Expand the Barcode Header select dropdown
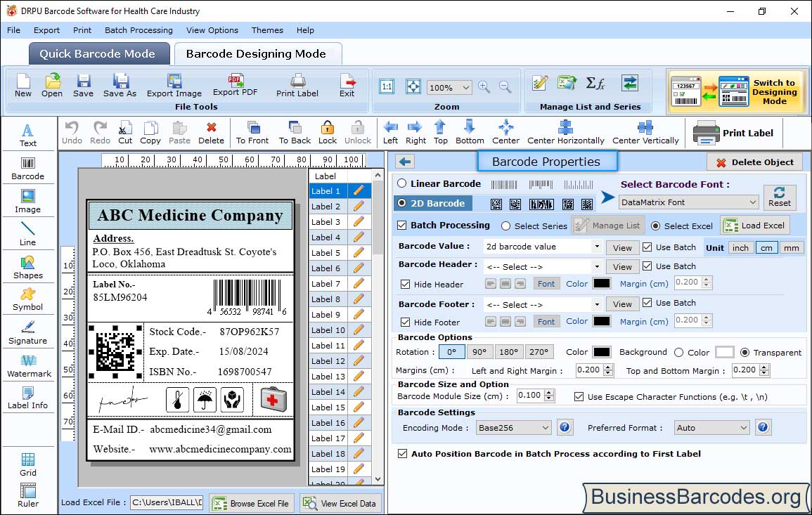 pos(597,266)
